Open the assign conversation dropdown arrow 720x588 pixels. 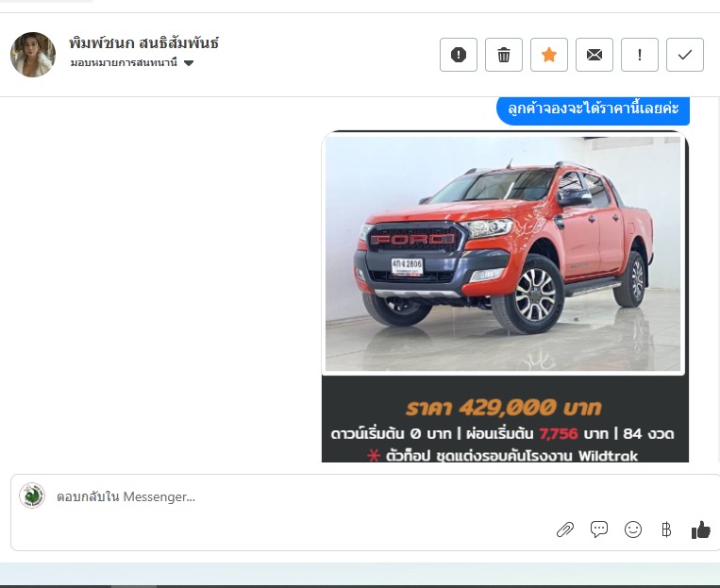point(189,63)
